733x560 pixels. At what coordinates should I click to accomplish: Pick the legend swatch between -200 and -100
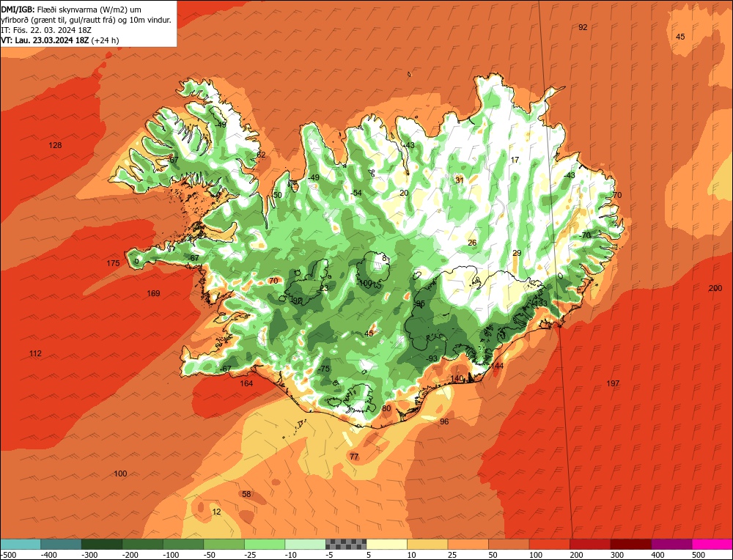[143, 544]
